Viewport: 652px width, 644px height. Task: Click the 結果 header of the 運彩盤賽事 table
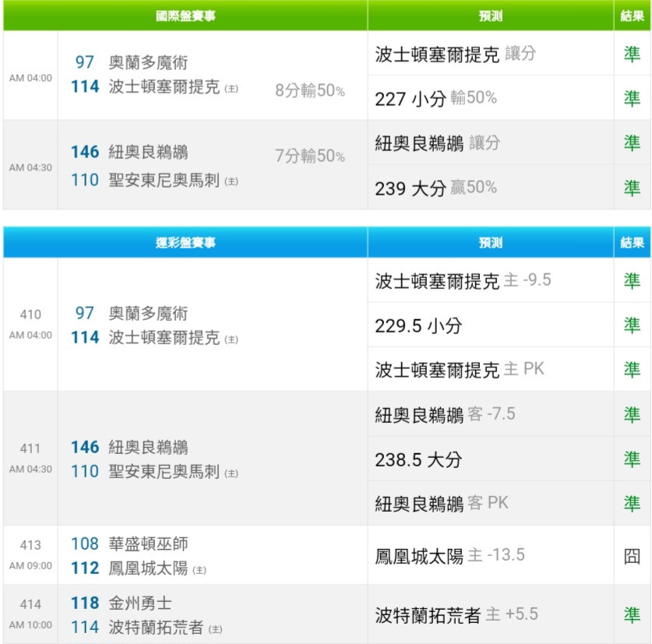click(x=632, y=242)
